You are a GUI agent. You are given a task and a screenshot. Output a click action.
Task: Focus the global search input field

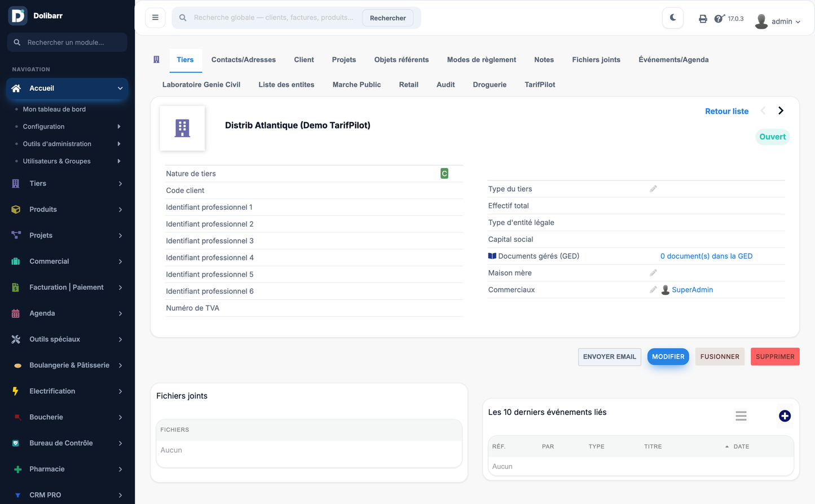(274, 17)
